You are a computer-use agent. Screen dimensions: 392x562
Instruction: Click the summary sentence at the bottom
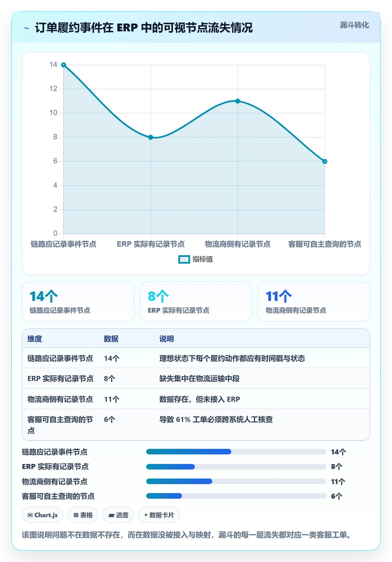coord(186,535)
